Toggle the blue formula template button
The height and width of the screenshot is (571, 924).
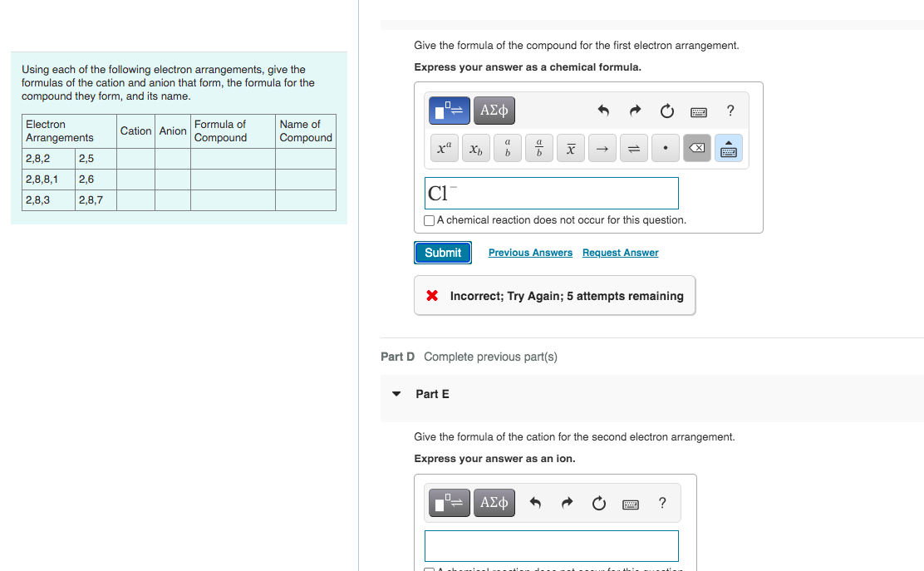point(449,110)
